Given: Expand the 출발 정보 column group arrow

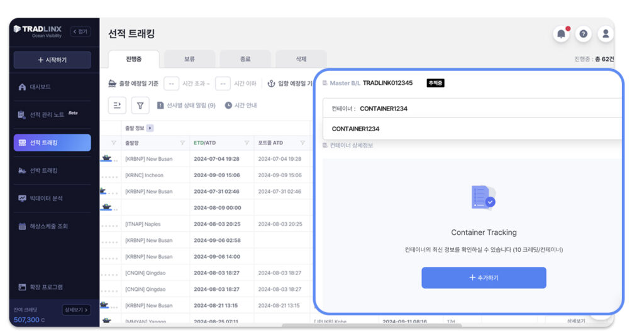Looking at the screenshot, I should (150, 128).
